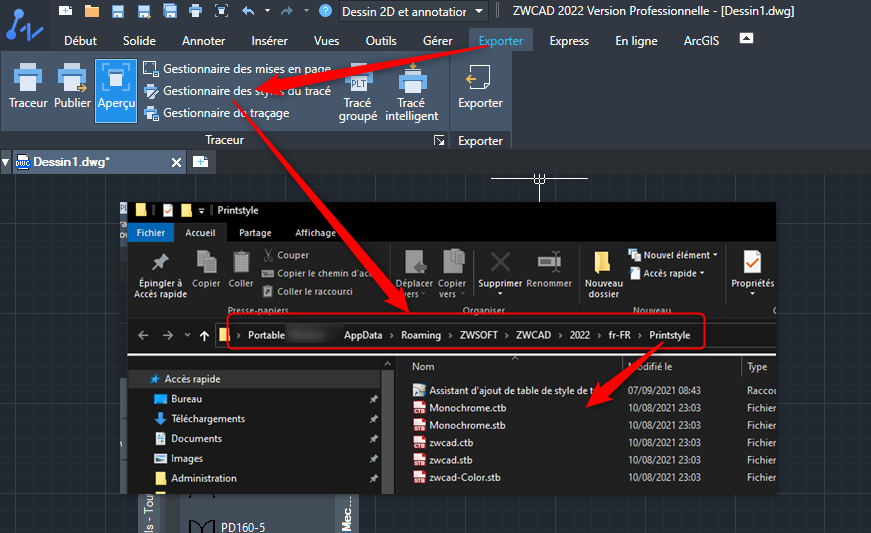Image resolution: width=871 pixels, height=533 pixels.
Task: Switch to the En ligne ribbon tab
Action: coord(637,41)
